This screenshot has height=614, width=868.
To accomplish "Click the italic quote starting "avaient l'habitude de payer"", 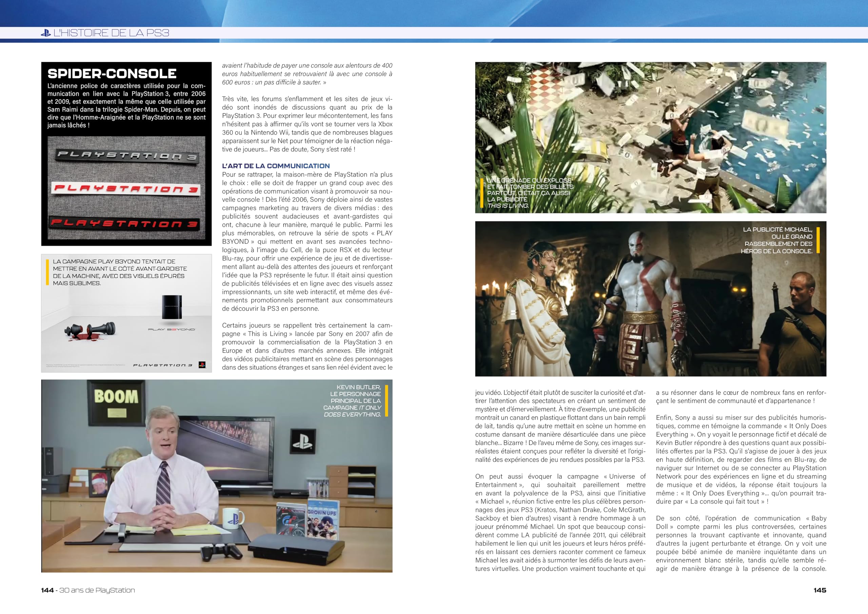I will click(307, 74).
